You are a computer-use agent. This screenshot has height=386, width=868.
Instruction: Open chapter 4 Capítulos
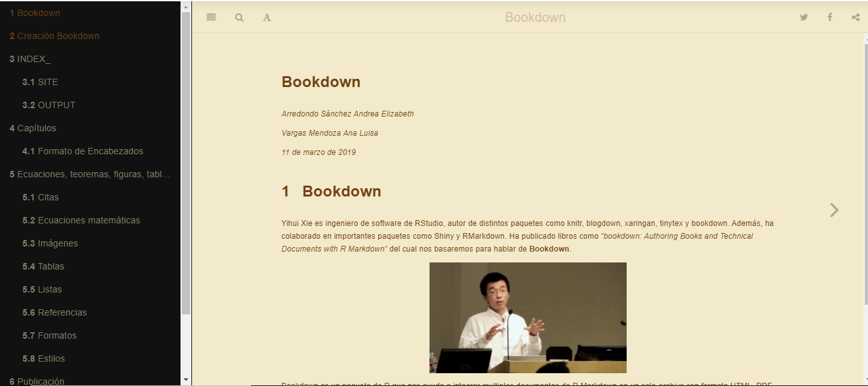tap(33, 128)
